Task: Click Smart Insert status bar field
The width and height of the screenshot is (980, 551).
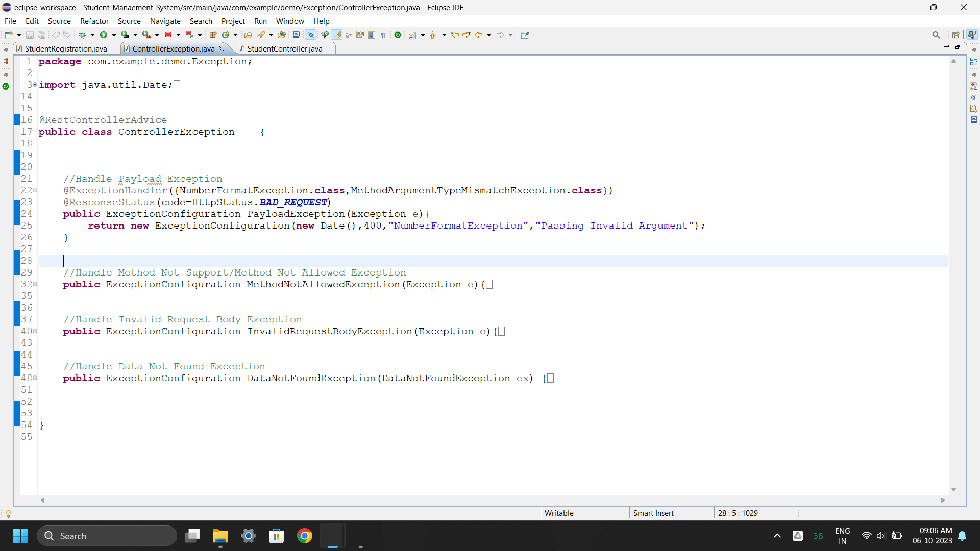Action: tap(653, 513)
